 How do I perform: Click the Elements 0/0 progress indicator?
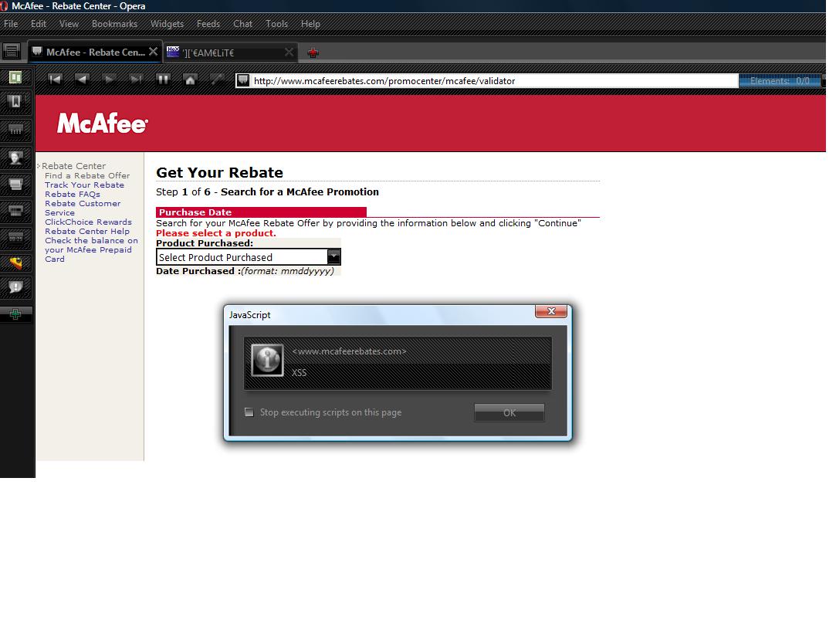780,80
